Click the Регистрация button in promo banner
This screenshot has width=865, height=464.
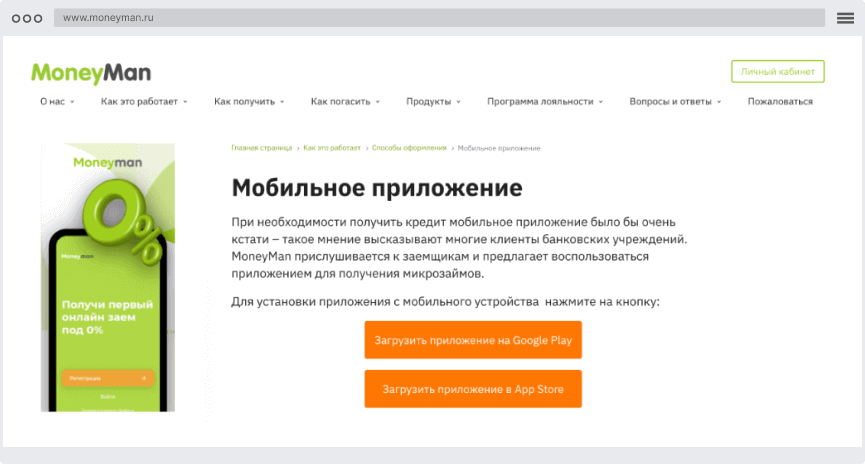point(108,378)
